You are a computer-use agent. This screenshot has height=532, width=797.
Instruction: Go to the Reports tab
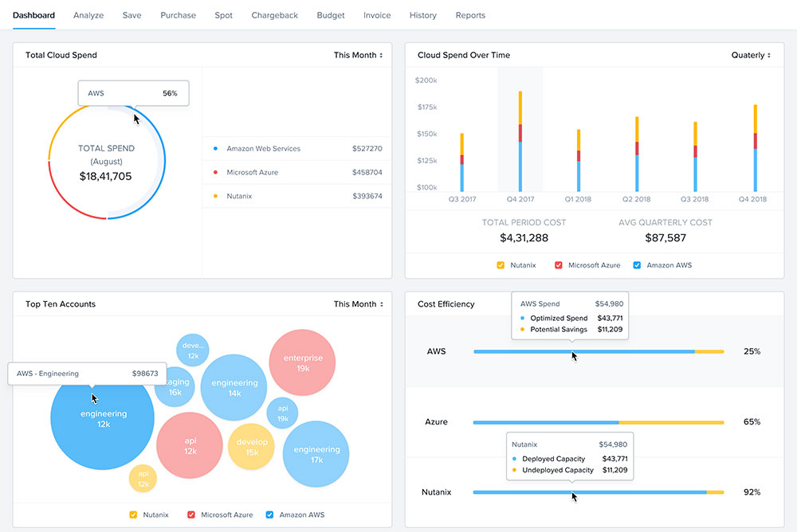(470, 15)
